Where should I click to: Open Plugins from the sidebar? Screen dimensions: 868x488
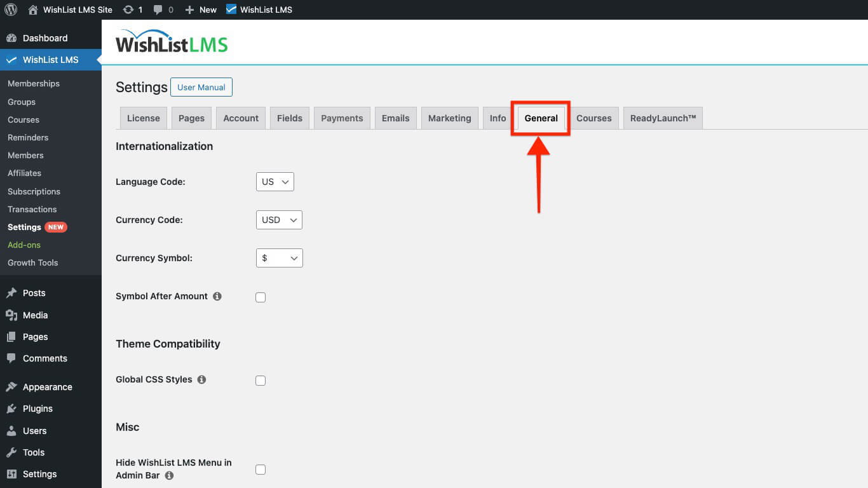(x=36, y=409)
